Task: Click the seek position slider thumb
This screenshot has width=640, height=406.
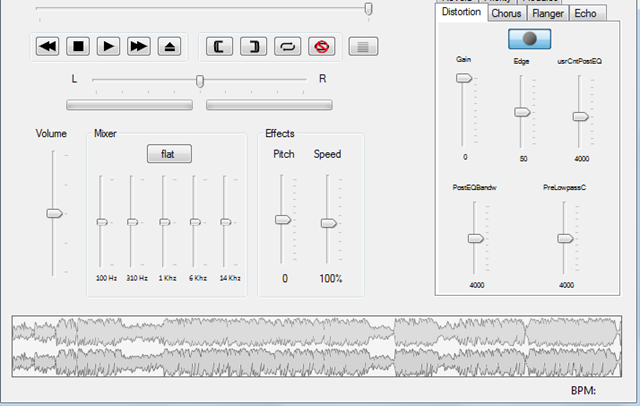Action: [368, 9]
